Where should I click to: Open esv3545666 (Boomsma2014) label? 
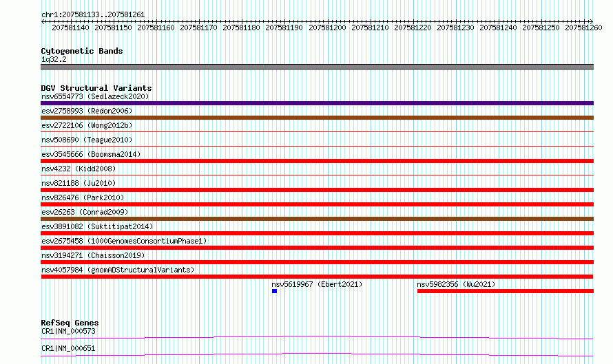coord(91,154)
